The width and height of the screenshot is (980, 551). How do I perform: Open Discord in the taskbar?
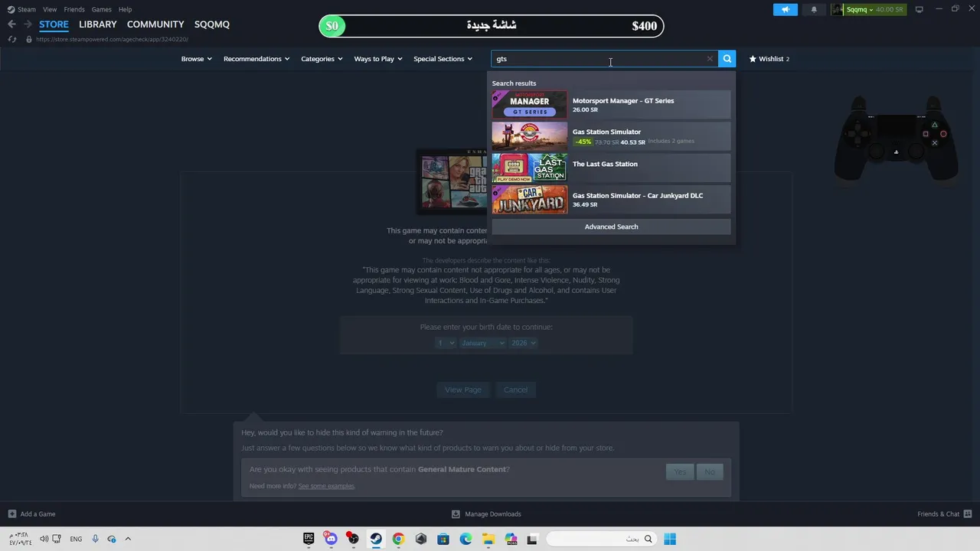(331, 539)
